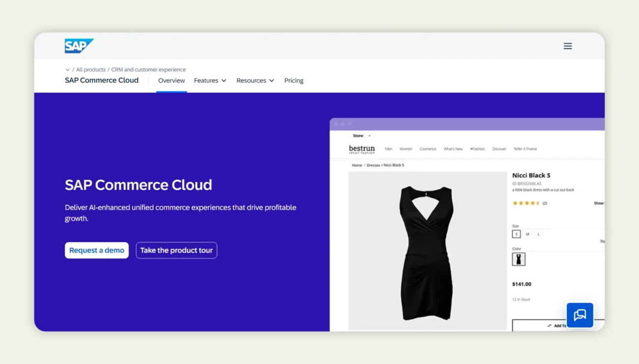Screen dimensions: 639x364
Task: Open the chat assistant bubble
Action: click(580, 315)
